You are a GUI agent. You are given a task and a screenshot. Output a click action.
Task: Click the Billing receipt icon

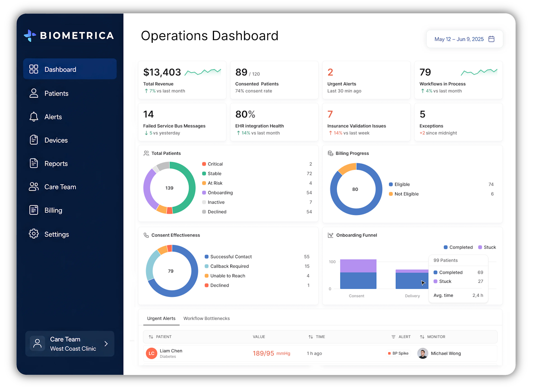33,210
